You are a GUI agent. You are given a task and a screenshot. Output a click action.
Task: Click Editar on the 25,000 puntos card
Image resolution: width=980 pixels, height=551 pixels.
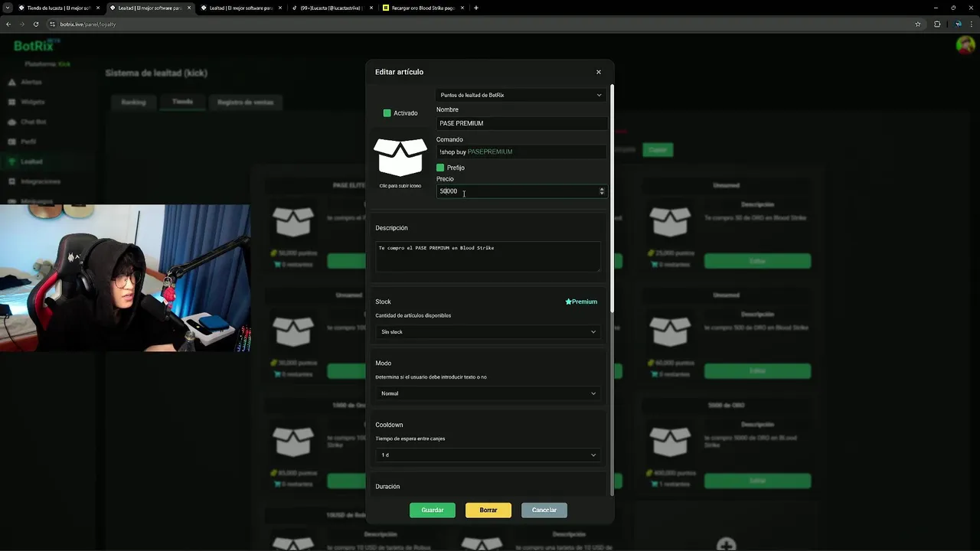pos(757,262)
